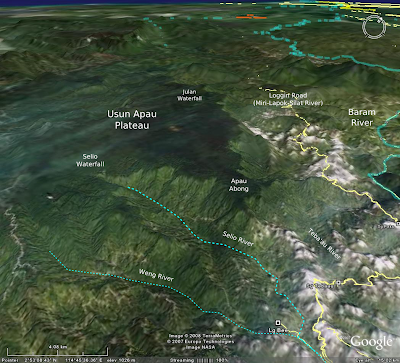This screenshot has height=363, width=400.
Task: Click the Apau Abong label
Action: (x=239, y=185)
